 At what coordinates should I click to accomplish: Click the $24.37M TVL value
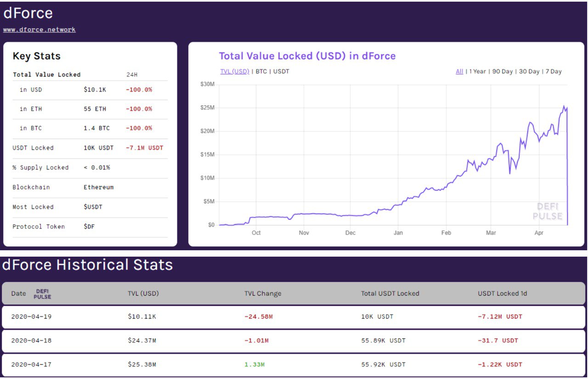(x=142, y=340)
